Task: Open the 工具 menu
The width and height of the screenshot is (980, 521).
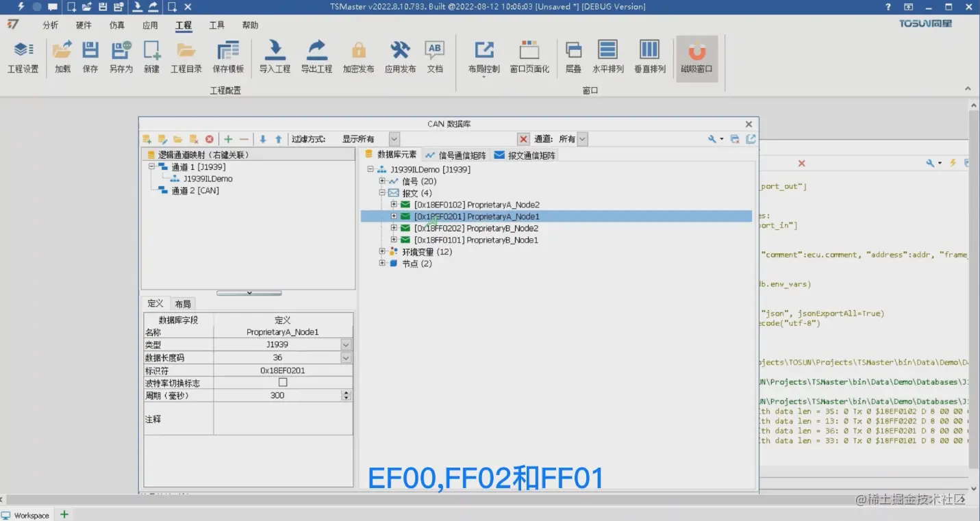Action: 216,25
